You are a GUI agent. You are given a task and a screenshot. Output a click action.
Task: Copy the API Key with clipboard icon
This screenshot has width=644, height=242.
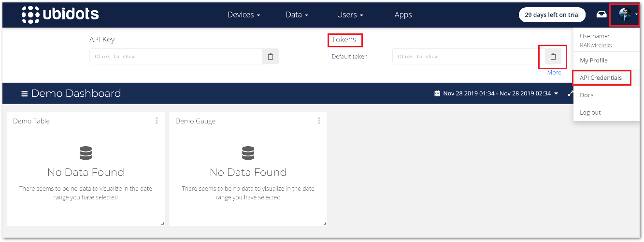(x=271, y=57)
